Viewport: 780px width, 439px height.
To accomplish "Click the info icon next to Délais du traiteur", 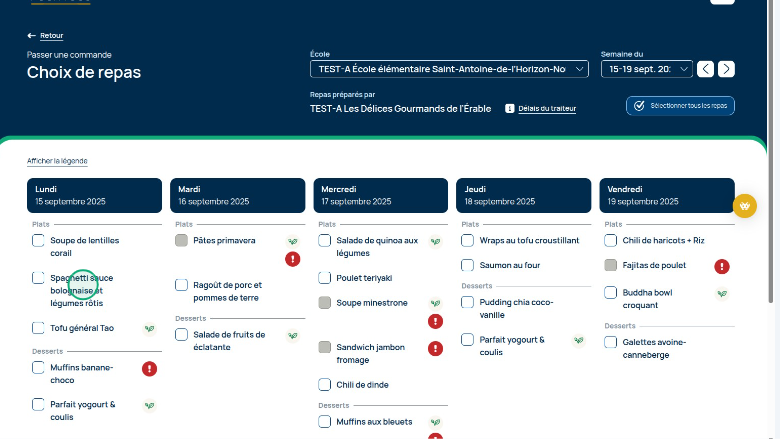I will [509, 108].
